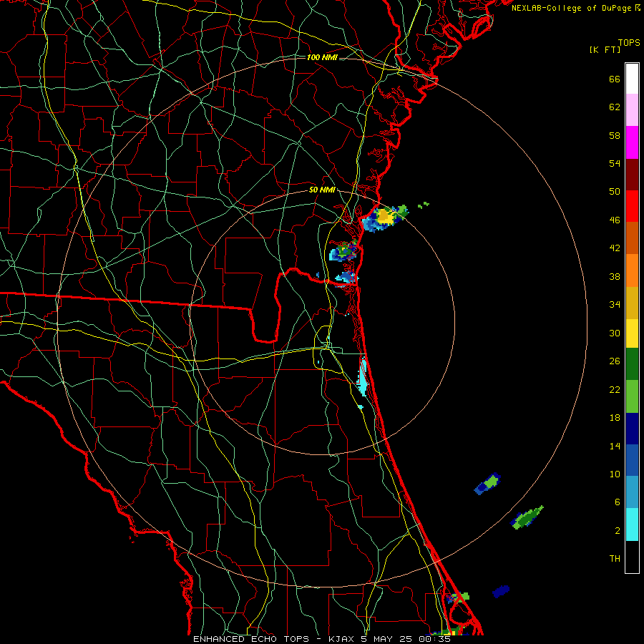
Task: Click the TH threshold legend label
Action: point(615,558)
